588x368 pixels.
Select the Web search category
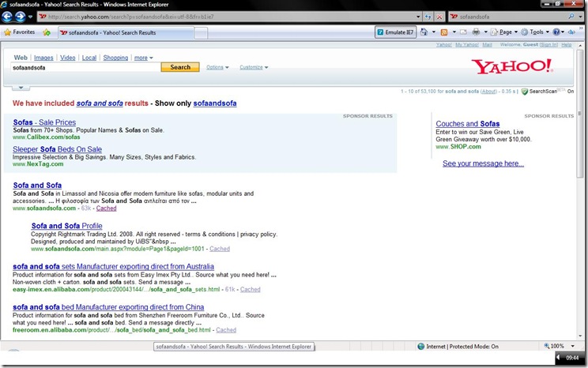21,58
